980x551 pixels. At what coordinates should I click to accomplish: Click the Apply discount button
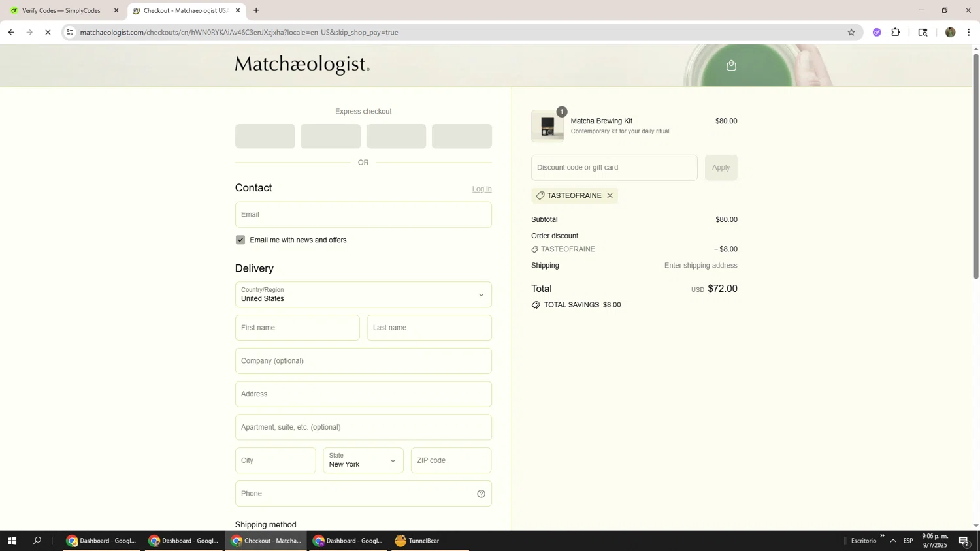pos(721,168)
